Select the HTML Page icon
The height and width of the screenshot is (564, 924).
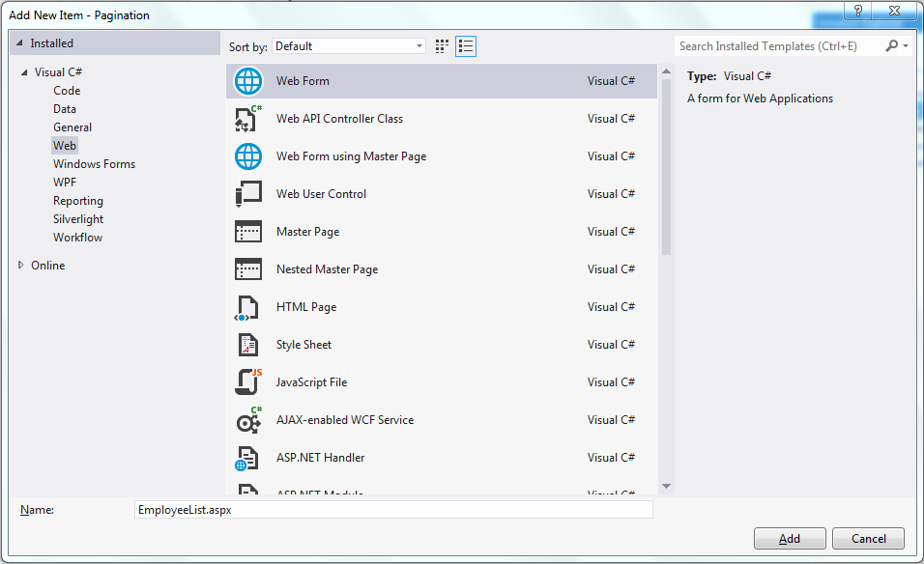pyautogui.click(x=246, y=308)
